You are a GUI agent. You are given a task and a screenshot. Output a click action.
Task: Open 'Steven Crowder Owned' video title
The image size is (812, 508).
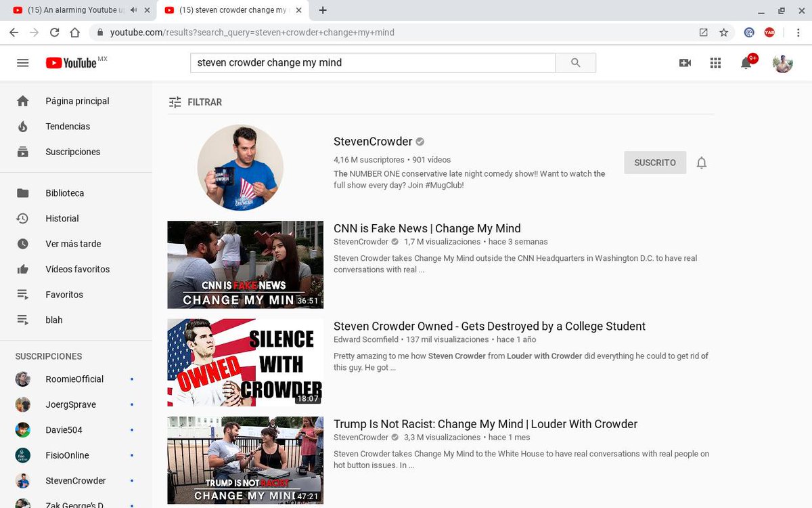489,326
